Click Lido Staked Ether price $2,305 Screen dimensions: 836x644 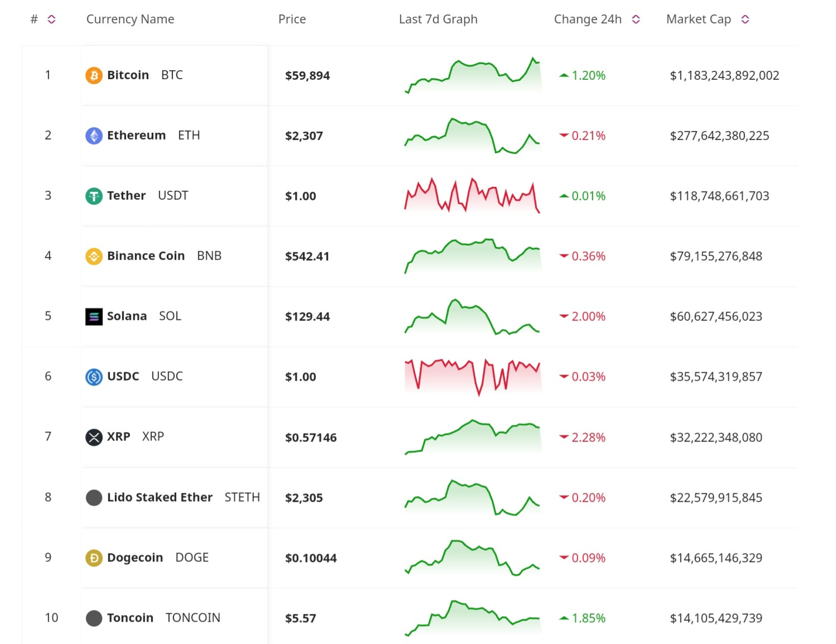[x=304, y=498]
